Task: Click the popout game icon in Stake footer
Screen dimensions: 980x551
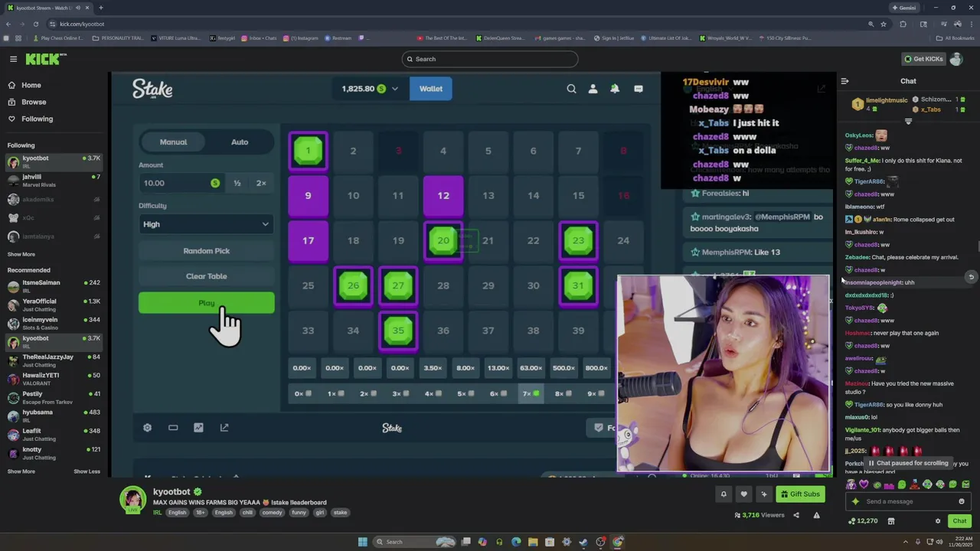Action: pyautogui.click(x=224, y=428)
